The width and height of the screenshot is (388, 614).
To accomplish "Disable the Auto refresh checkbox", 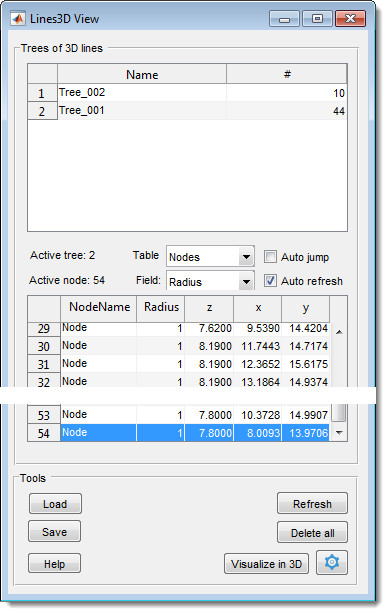I will pyautogui.click(x=270, y=281).
